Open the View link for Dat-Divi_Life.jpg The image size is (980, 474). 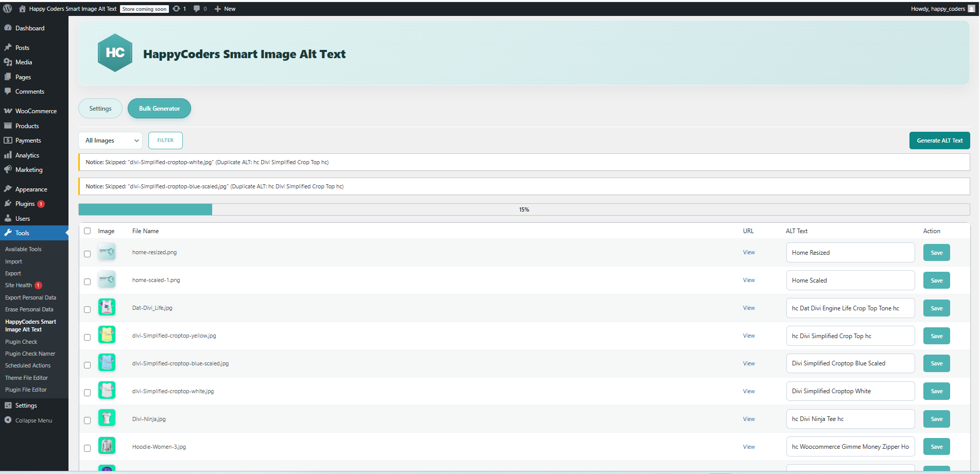748,307
